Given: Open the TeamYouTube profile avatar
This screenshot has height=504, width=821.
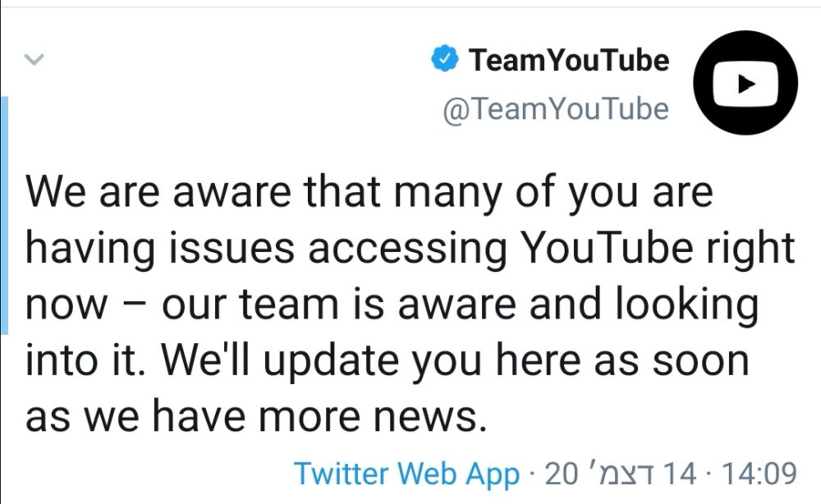Looking at the screenshot, I should [x=745, y=84].
